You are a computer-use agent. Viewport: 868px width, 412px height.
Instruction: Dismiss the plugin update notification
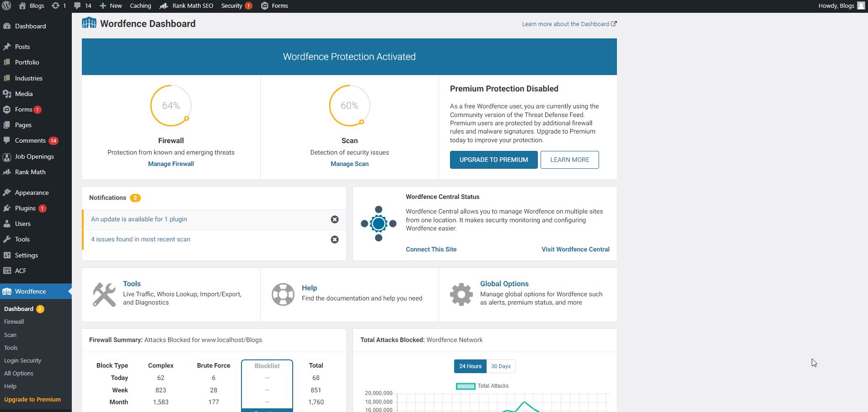(335, 219)
